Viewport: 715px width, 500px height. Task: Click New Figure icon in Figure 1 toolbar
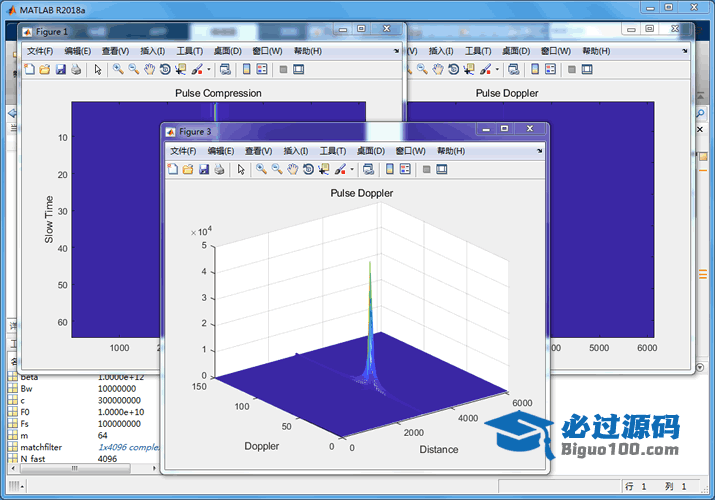pos(29,69)
